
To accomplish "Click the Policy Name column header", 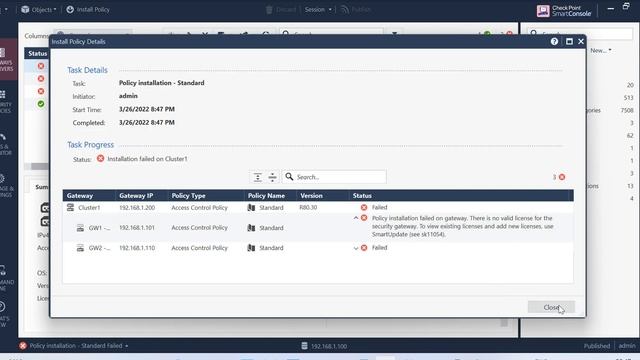I will [270, 196].
